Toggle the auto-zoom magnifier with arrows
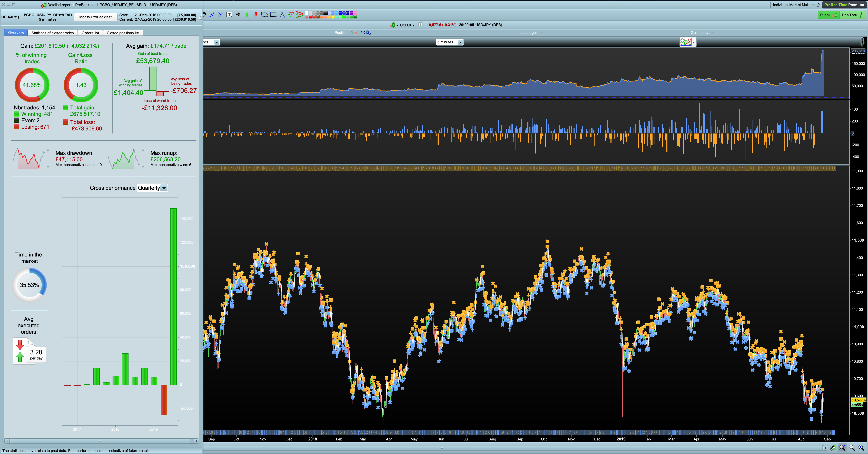 tap(842, 448)
